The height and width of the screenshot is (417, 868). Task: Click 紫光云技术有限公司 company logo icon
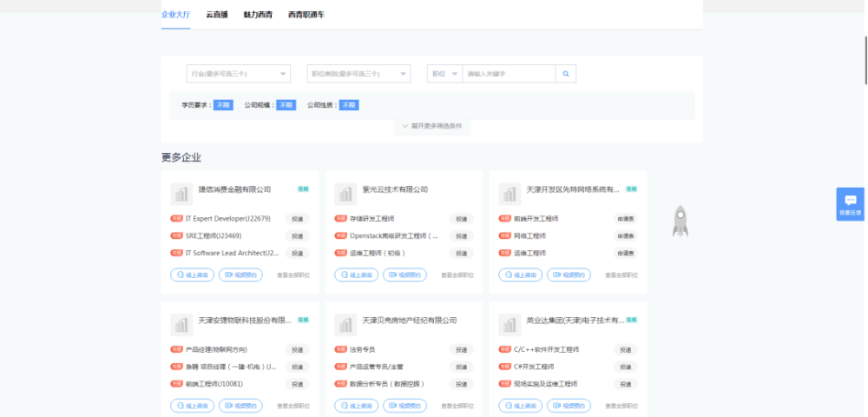pyautogui.click(x=345, y=194)
